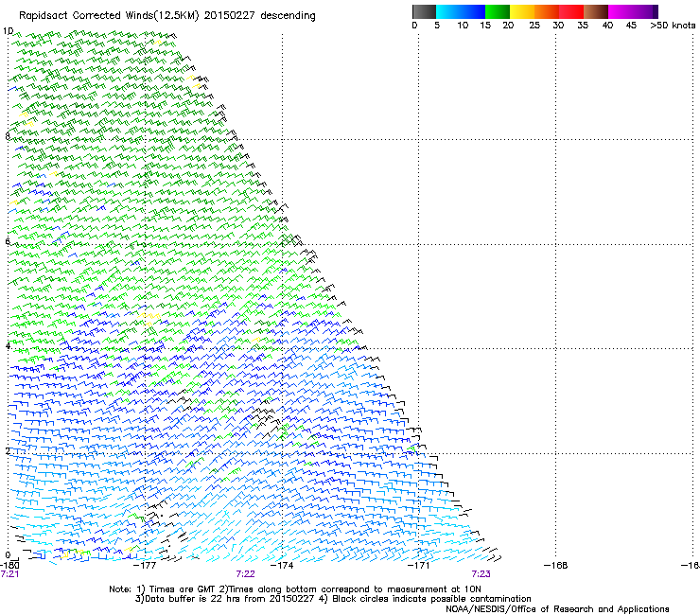Viewport: 700px width, 615px height.
Task: Click the magenta 40-45 knots legend segment
Action: (x=621, y=11)
